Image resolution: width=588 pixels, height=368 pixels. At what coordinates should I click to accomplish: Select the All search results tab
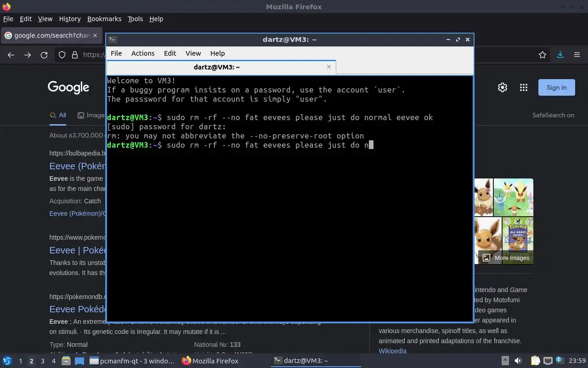58,115
